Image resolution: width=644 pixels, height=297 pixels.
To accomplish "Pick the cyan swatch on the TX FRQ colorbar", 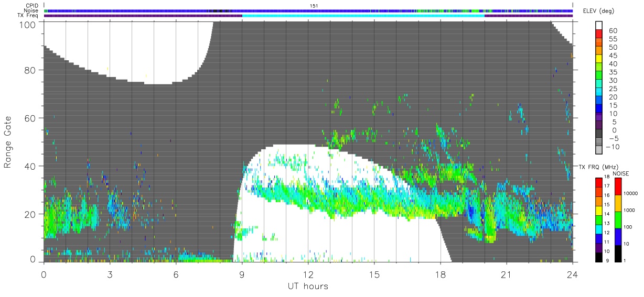I will point(598,229).
